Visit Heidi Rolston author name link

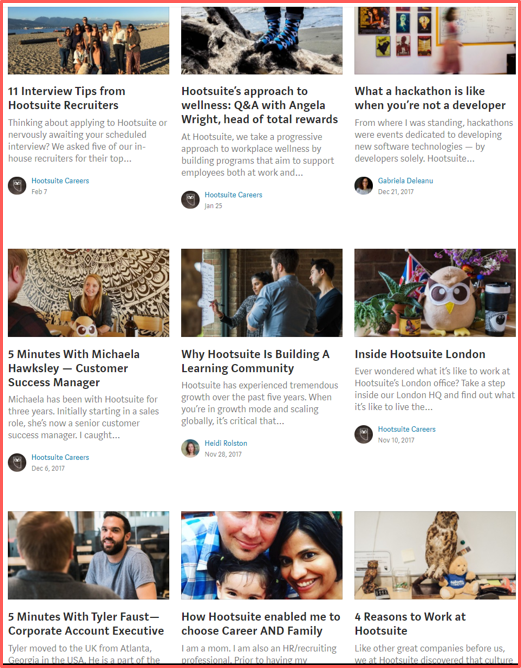(226, 443)
